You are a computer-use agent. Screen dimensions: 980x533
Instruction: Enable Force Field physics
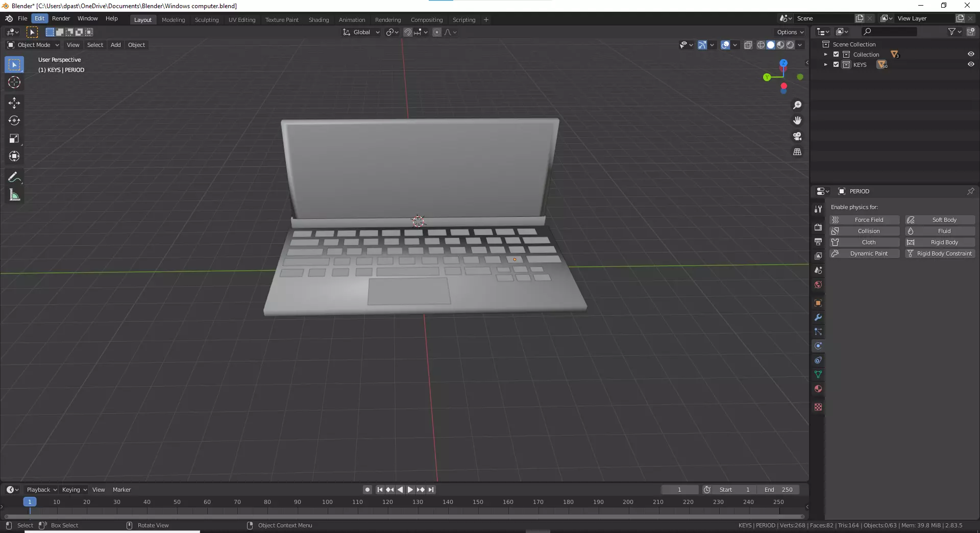click(x=865, y=220)
